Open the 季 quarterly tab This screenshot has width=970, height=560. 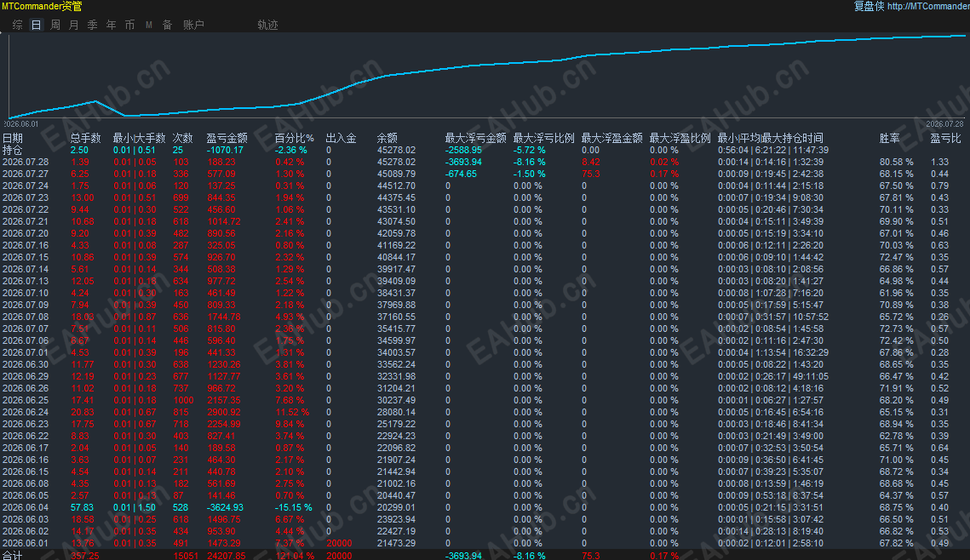92,25
